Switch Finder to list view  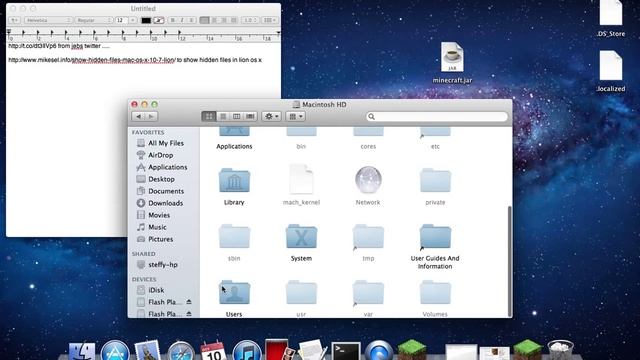pyautogui.click(x=223, y=117)
